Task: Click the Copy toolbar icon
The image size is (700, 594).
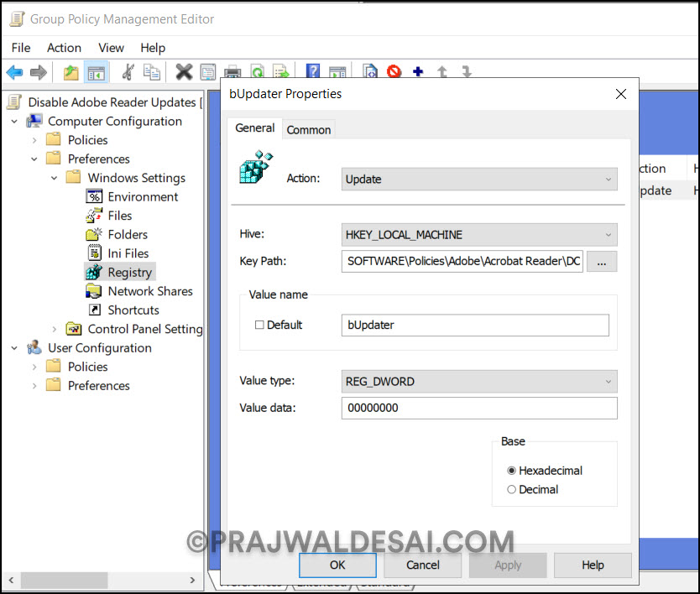Action: [152, 72]
